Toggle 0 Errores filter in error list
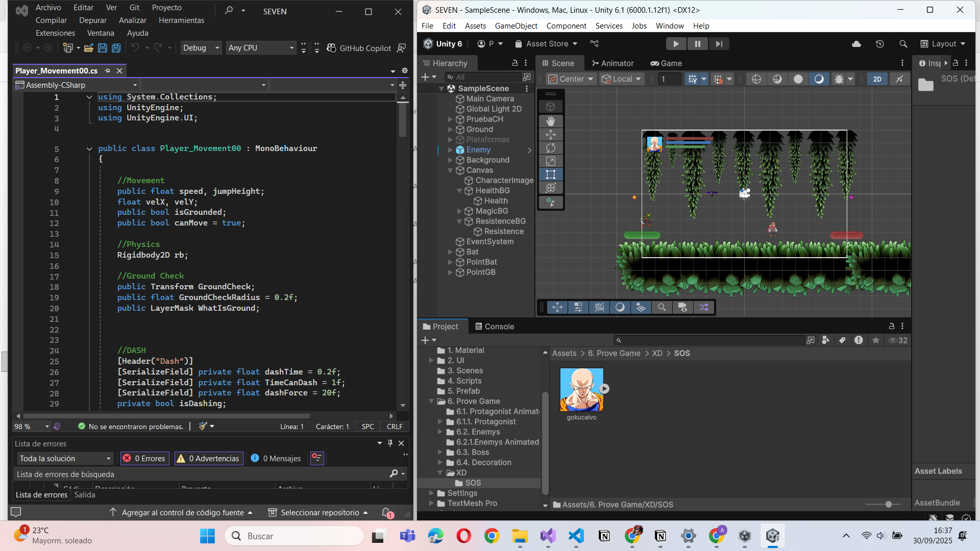Image resolution: width=980 pixels, height=551 pixels. click(144, 459)
